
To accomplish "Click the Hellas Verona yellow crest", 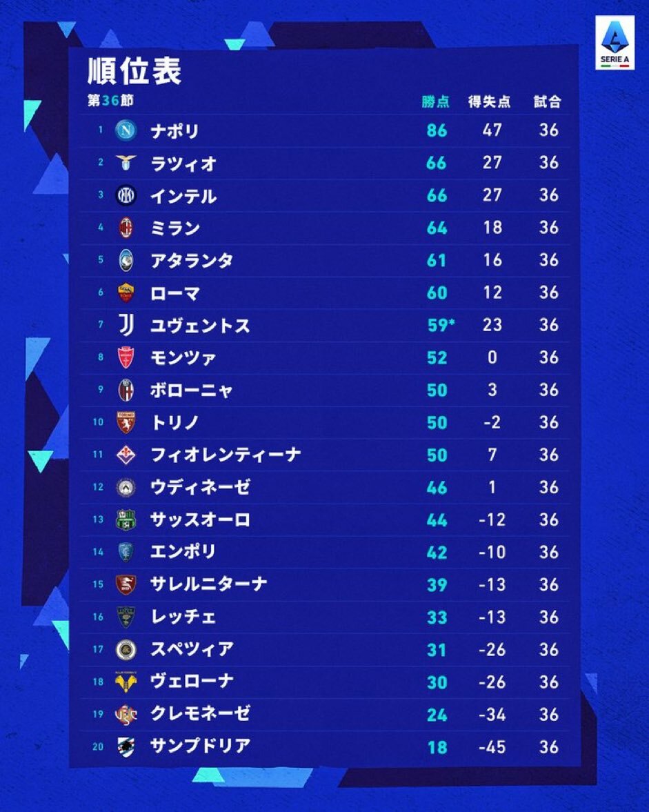I will click(x=126, y=682).
